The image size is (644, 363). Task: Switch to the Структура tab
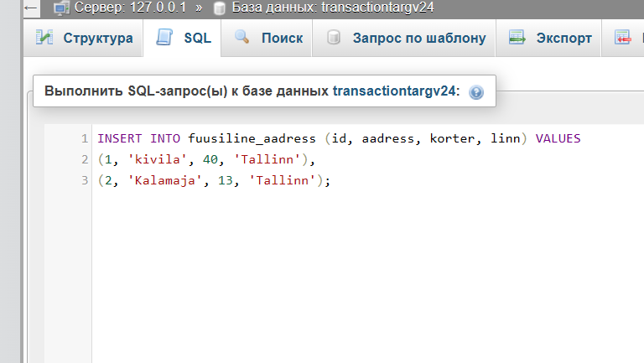[x=84, y=39]
